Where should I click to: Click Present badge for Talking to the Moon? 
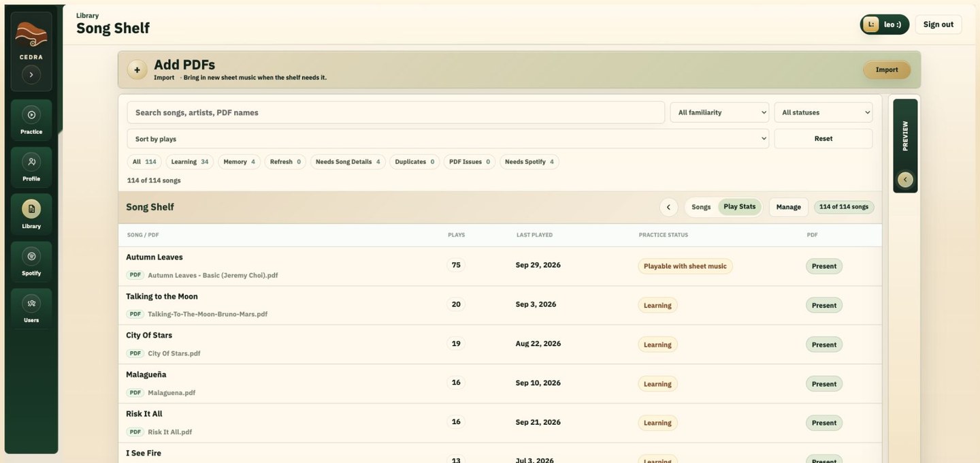click(x=824, y=306)
